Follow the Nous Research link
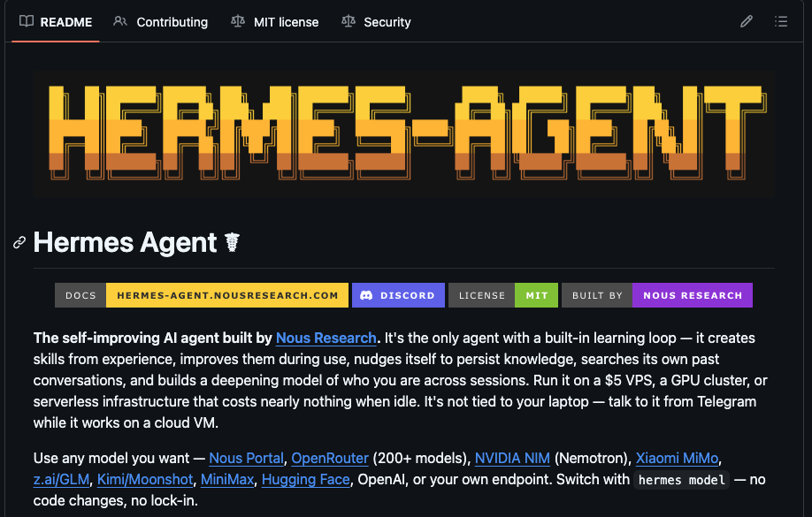 click(326, 338)
